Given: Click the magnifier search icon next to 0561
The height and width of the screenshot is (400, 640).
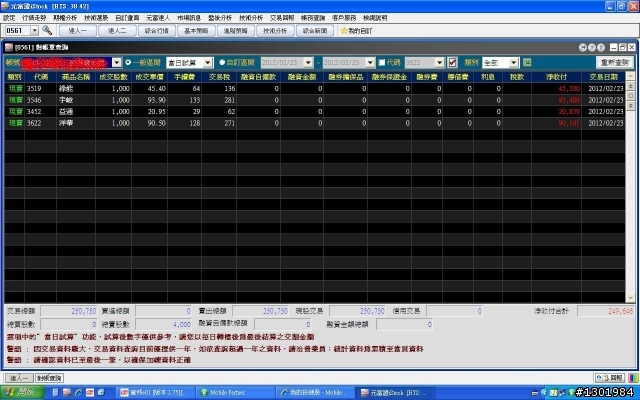Looking at the screenshot, I should [47, 30].
